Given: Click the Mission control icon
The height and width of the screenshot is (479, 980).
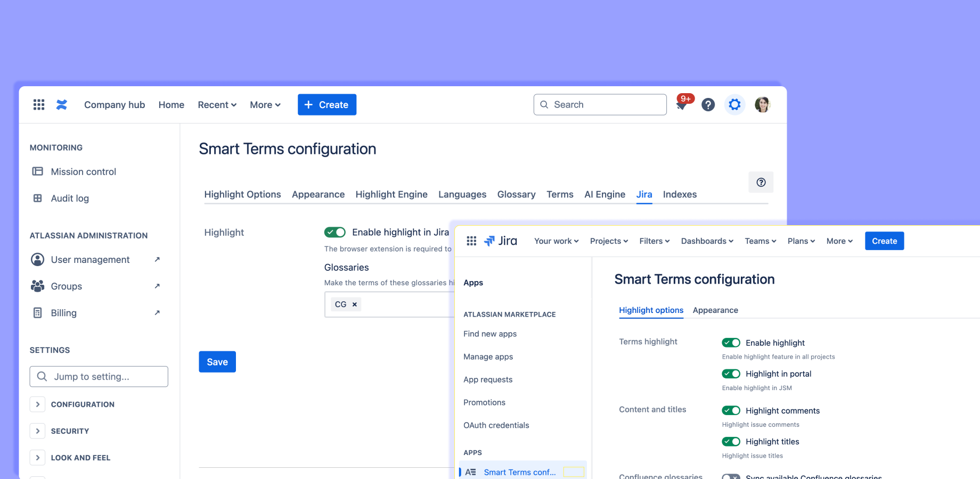Looking at the screenshot, I should tap(37, 171).
